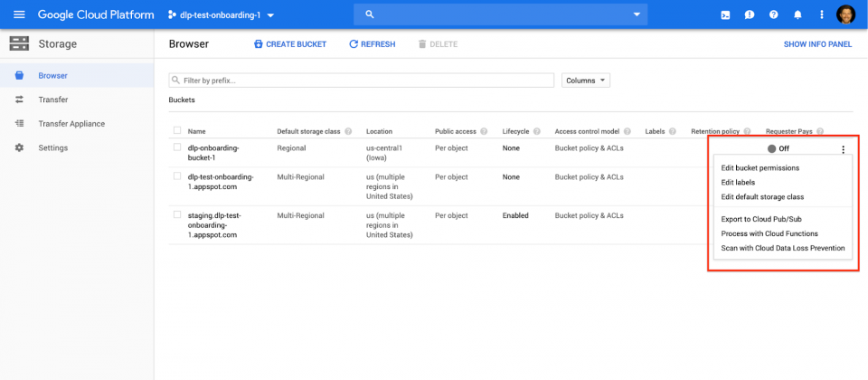The image size is (868, 380).
Task: Open the send feedback icon
Action: click(750, 15)
